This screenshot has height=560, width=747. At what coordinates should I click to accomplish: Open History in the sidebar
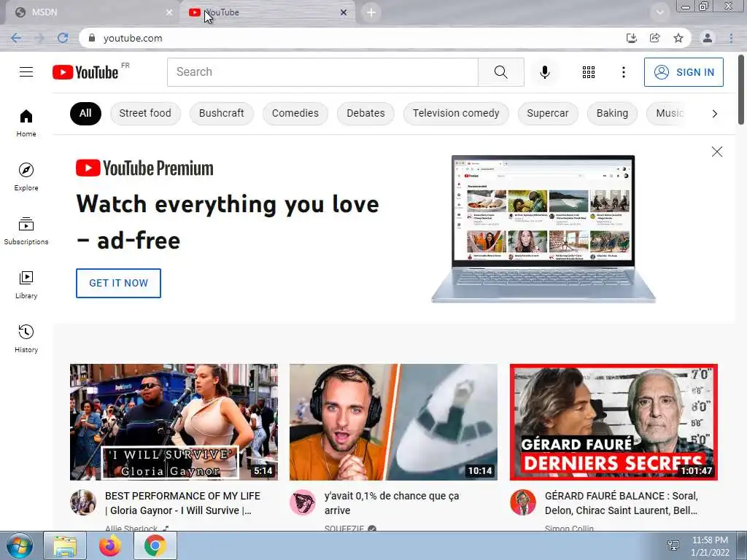point(26,338)
